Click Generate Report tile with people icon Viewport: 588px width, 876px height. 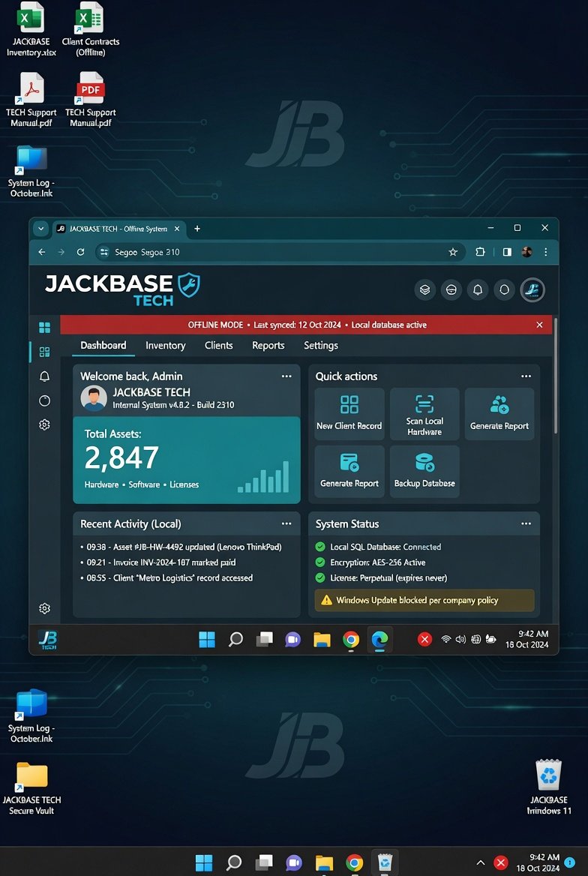point(499,414)
